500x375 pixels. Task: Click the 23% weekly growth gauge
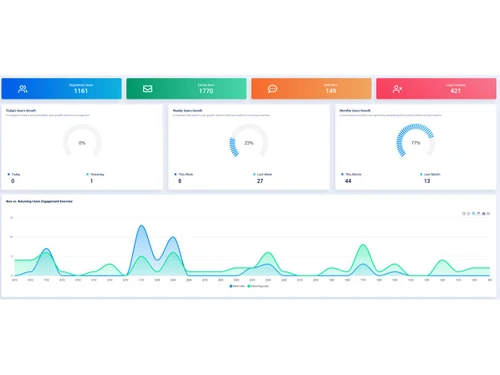(x=249, y=141)
